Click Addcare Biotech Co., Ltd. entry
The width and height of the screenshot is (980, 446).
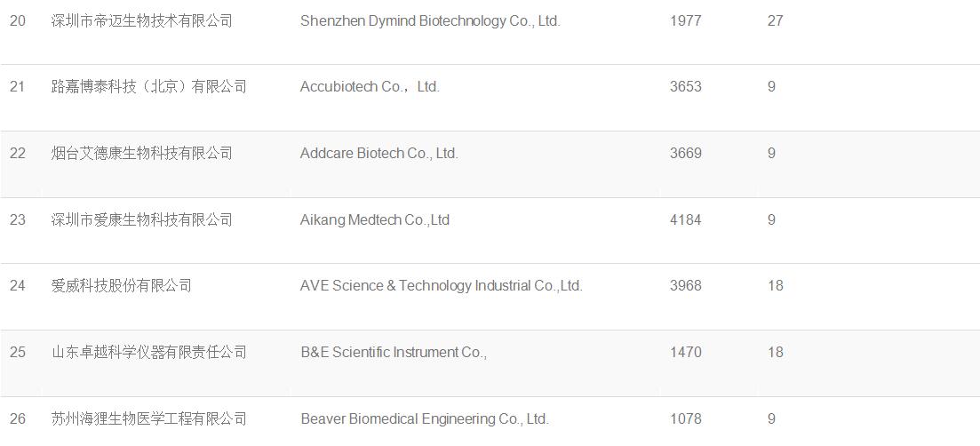tap(379, 153)
